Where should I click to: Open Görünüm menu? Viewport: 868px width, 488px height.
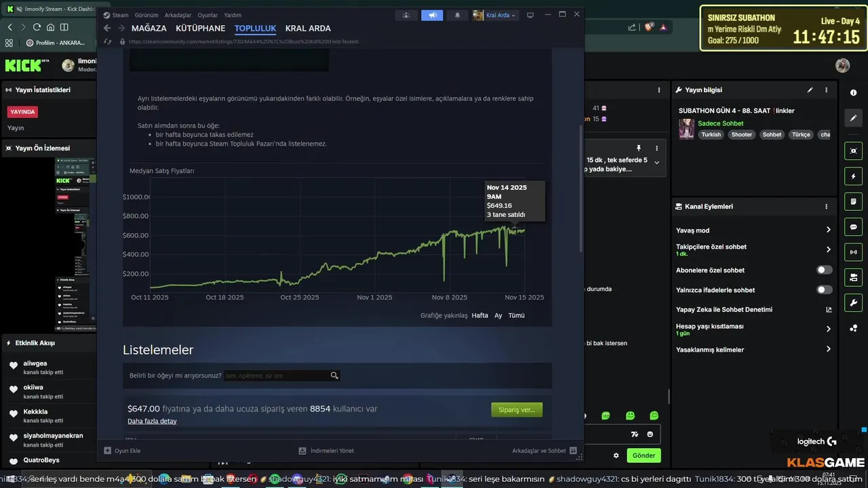(146, 15)
